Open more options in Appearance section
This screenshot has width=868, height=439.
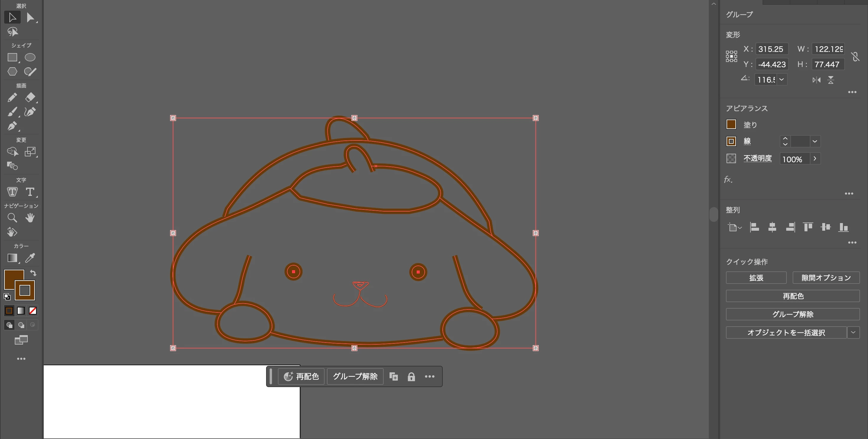849,194
